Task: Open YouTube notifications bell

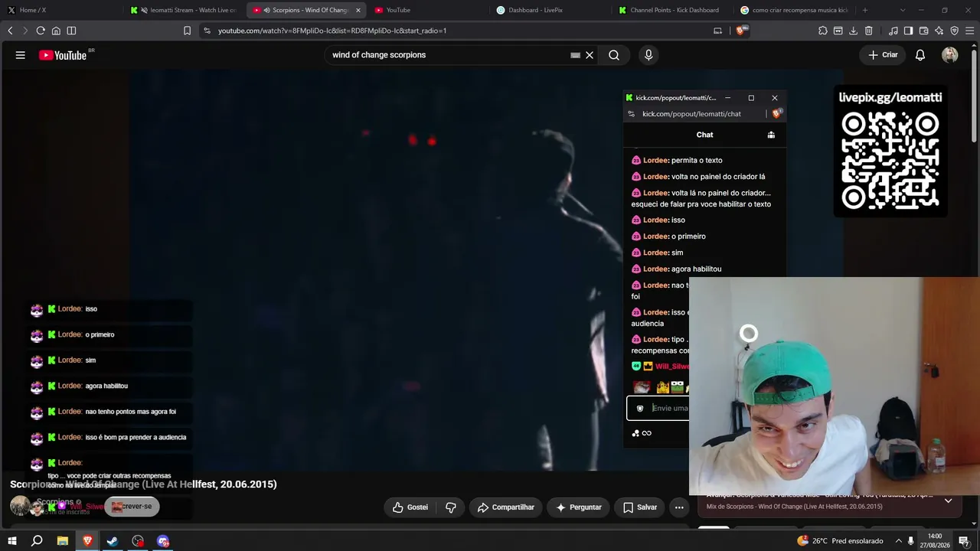Action: click(920, 55)
